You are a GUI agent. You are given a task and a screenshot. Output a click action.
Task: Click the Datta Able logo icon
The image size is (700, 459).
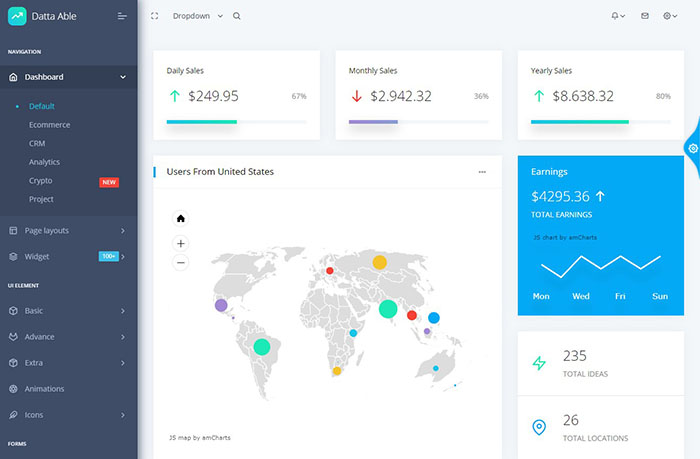click(18, 16)
